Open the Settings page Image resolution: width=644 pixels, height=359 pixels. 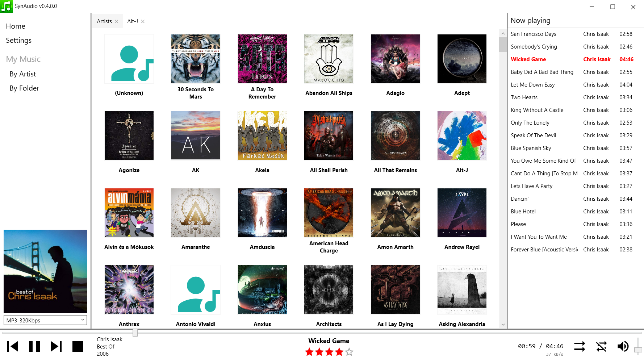click(x=19, y=40)
